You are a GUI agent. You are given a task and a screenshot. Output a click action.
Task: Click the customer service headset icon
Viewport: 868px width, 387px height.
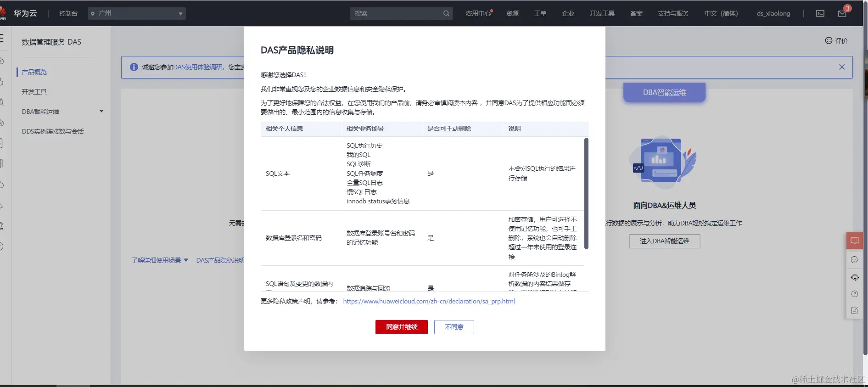(855, 277)
